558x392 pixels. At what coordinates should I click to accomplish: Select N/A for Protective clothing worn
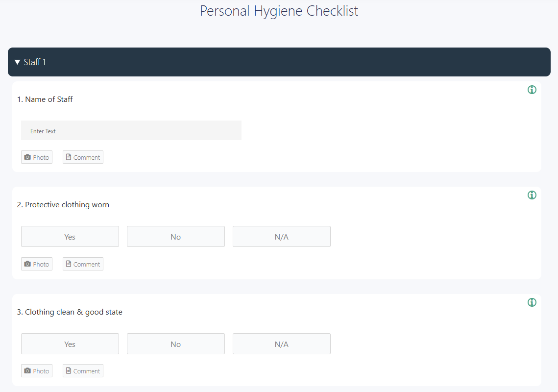281,236
